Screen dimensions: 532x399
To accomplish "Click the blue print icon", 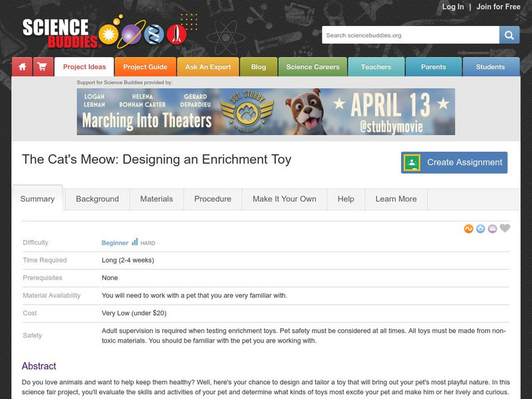I will click(x=480, y=229).
